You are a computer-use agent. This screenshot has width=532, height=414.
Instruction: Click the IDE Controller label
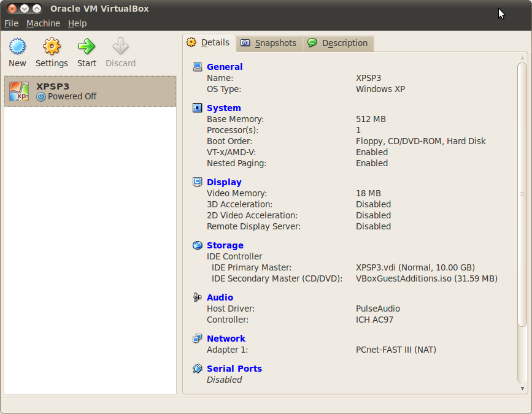point(234,256)
